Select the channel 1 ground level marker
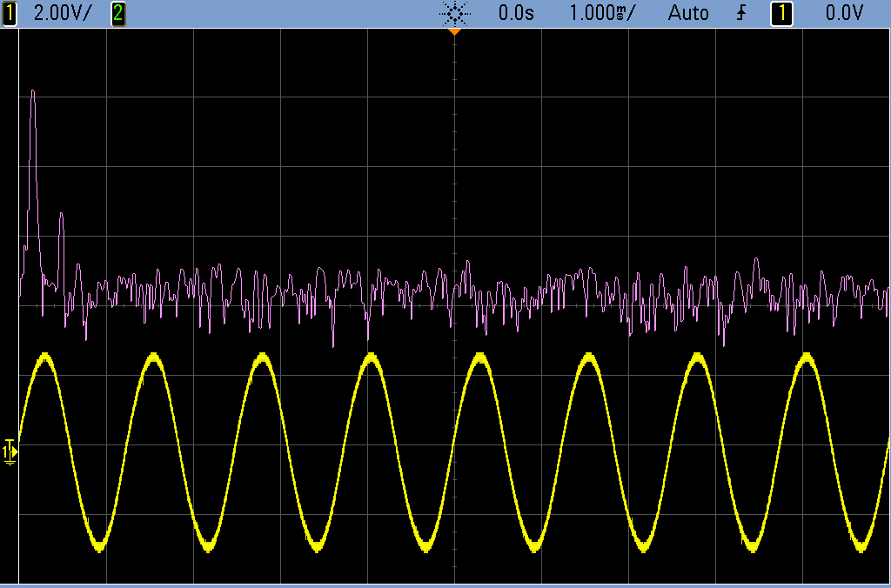The height and width of the screenshot is (588, 891). pos(10,451)
